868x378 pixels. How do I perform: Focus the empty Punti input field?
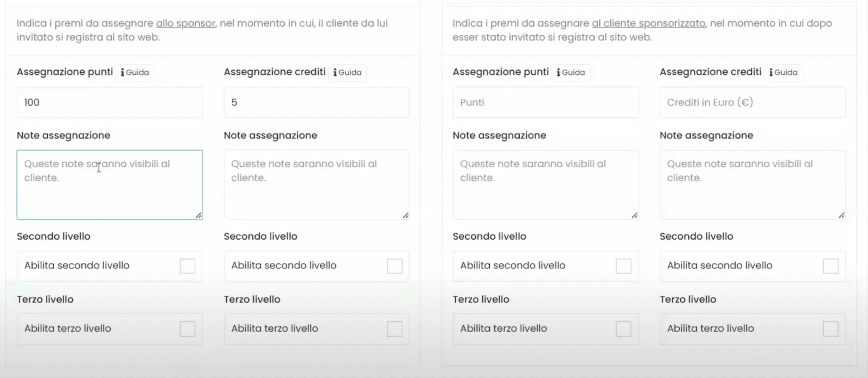(x=545, y=103)
